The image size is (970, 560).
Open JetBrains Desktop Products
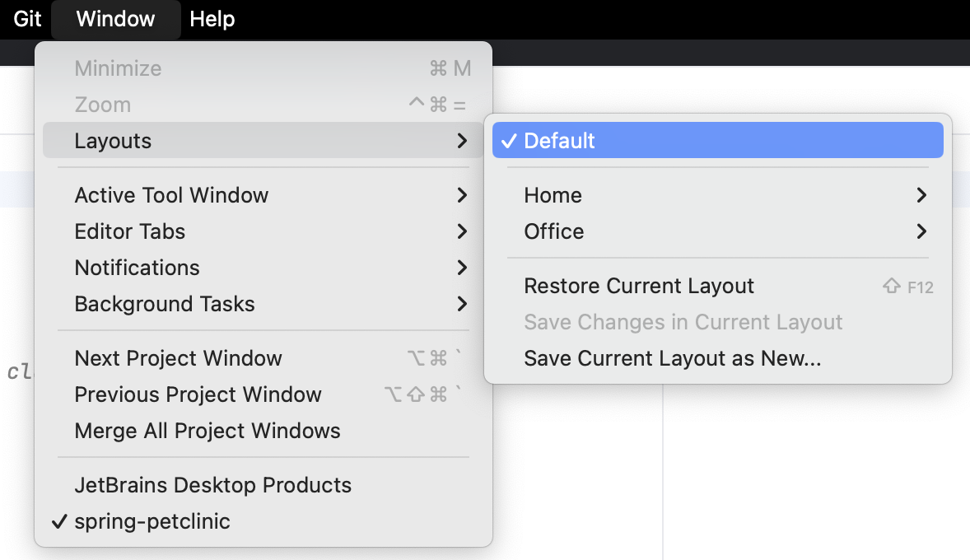click(x=212, y=485)
